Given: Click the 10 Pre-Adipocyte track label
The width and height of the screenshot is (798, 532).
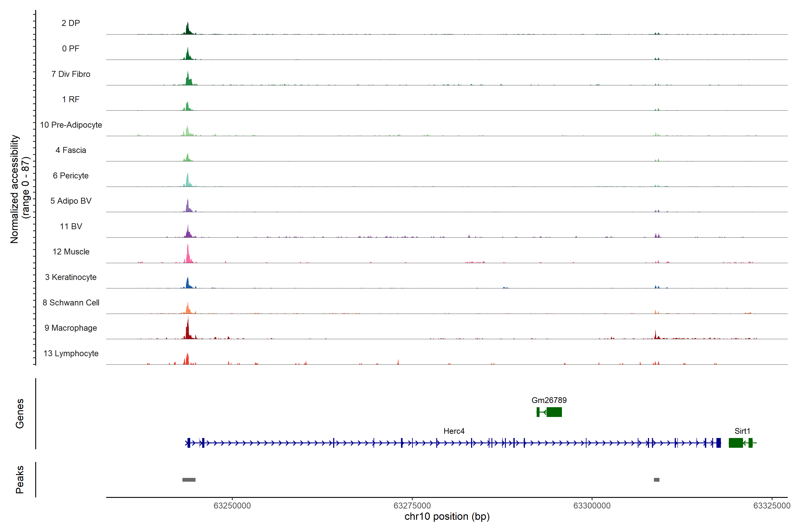Looking at the screenshot, I should point(70,125).
